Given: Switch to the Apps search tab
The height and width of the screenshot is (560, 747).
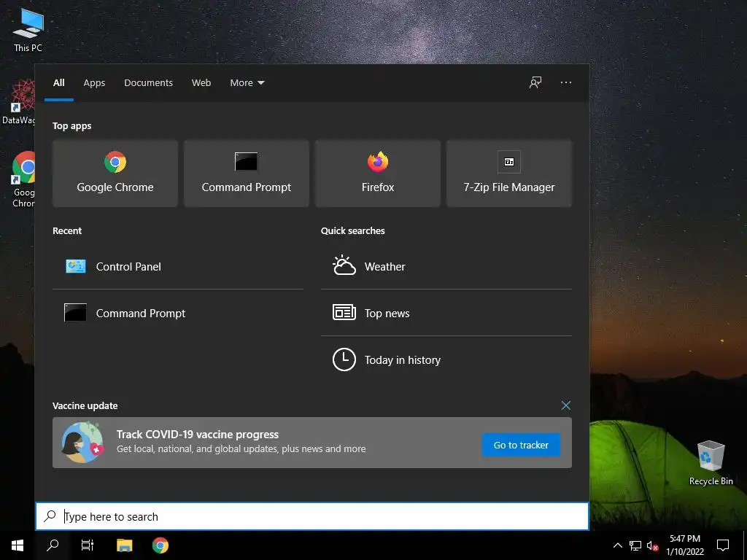Looking at the screenshot, I should click(94, 83).
